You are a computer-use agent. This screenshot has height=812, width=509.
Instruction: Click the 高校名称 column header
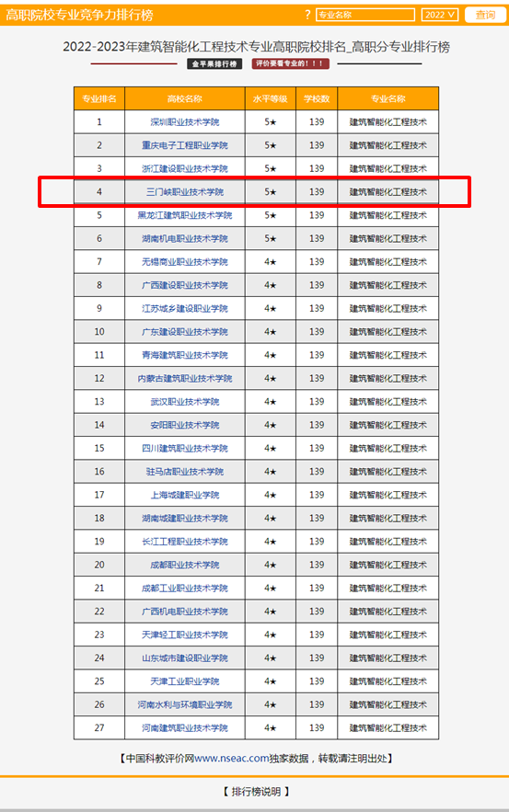(x=184, y=99)
